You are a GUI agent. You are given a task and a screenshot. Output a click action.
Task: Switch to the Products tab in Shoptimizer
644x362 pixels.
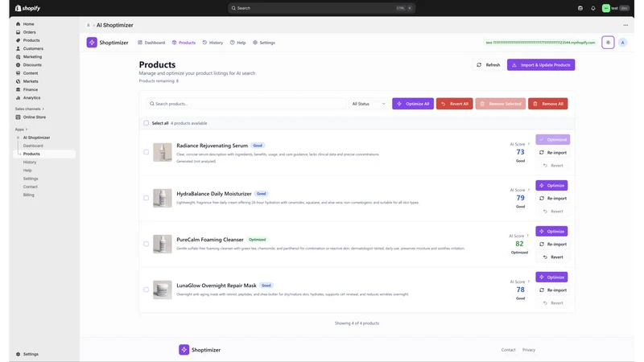tap(184, 43)
